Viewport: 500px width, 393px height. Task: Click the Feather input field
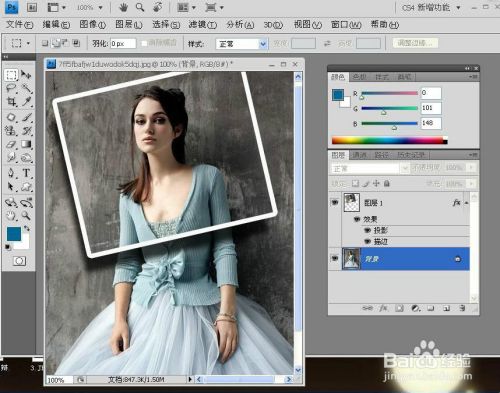123,44
